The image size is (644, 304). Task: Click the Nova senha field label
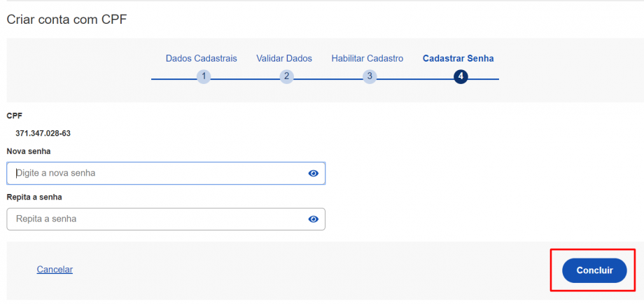(x=29, y=151)
